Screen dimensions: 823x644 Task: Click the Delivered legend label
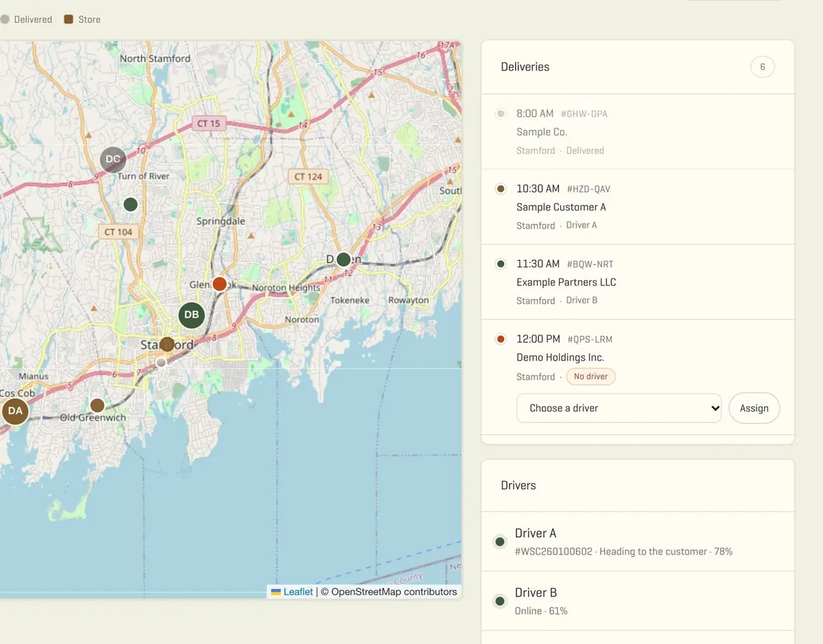[33, 19]
